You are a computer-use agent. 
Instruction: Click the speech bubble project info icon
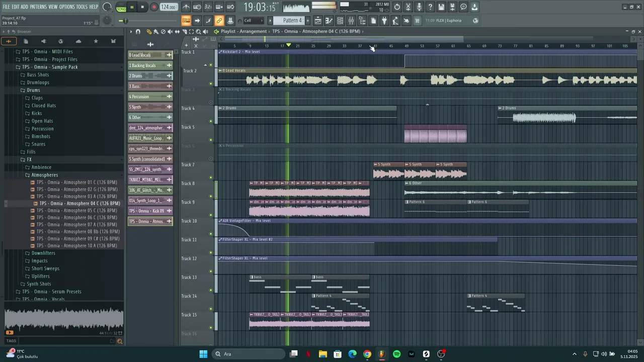(463, 7)
